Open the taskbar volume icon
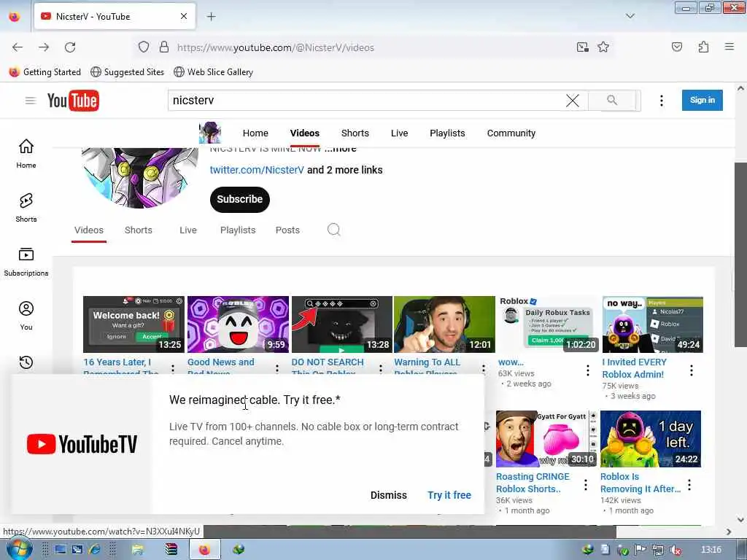 pos(676,550)
